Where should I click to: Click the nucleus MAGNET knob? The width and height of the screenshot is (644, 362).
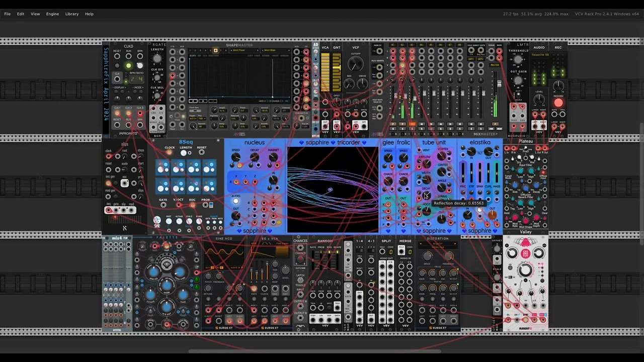tap(273, 157)
